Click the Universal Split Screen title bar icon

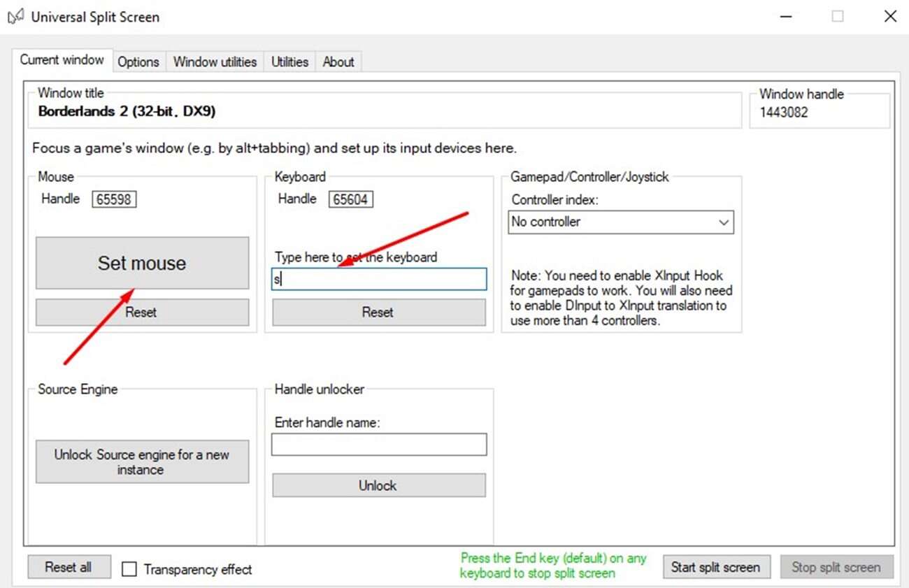point(15,17)
